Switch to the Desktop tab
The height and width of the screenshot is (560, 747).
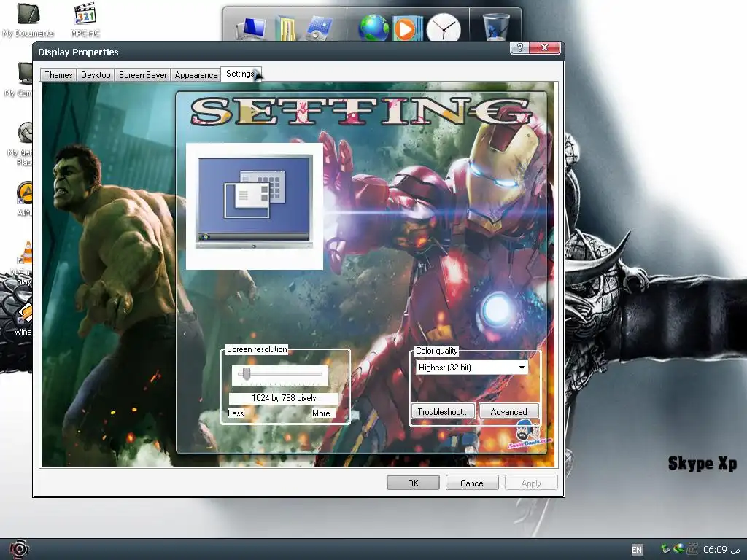tap(96, 75)
